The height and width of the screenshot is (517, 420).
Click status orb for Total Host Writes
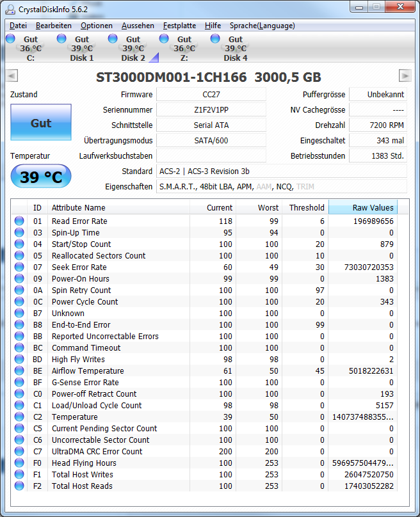click(19, 475)
